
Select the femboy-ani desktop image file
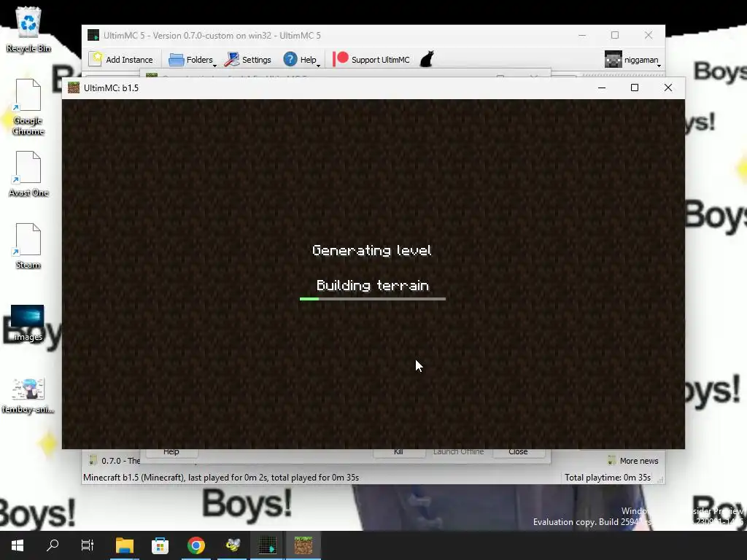[28, 396]
